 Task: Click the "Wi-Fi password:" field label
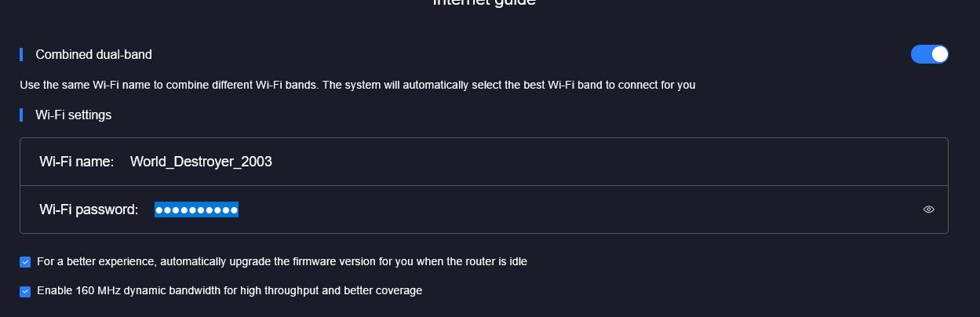pos(89,210)
